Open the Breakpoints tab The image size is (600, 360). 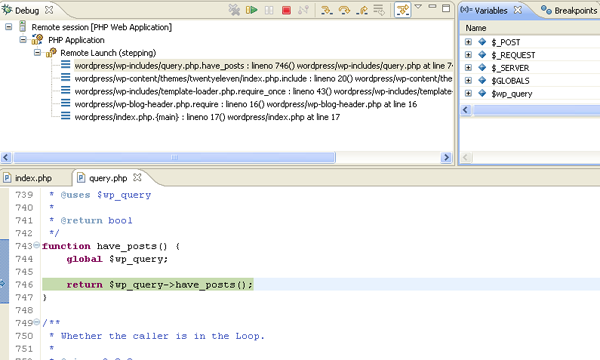pos(575,10)
